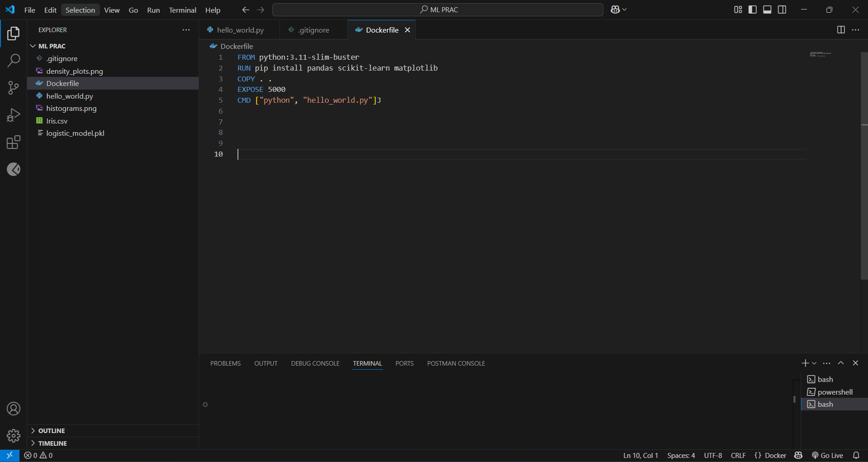Show errors and warnings count in status bar

[38, 455]
